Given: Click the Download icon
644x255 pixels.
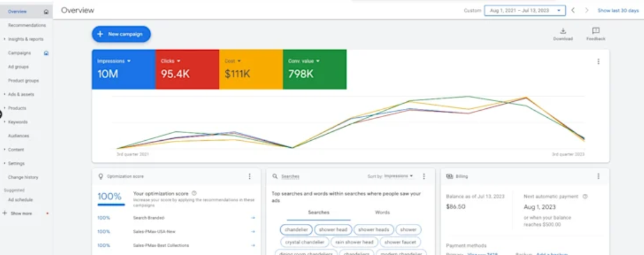Looking at the screenshot, I should coord(563,31).
